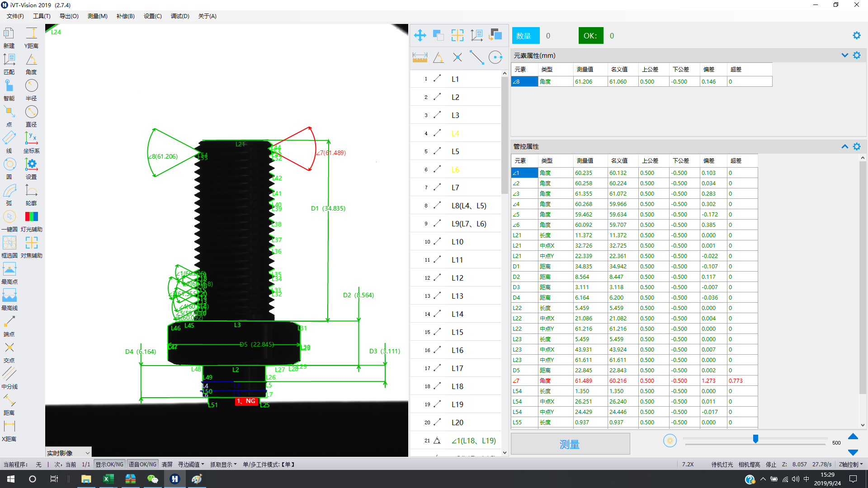Select the 交点 (Intersection) tool
This screenshot has width=868, height=488.
9,348
